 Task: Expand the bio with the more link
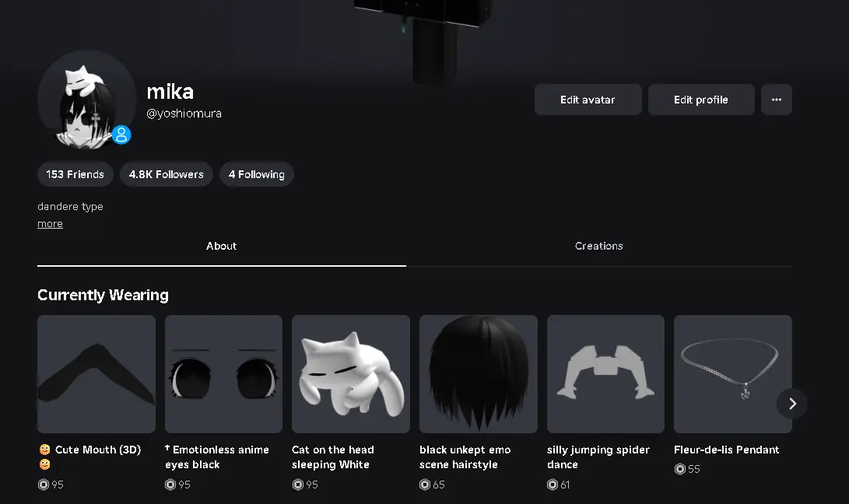(x=50, y=223)
